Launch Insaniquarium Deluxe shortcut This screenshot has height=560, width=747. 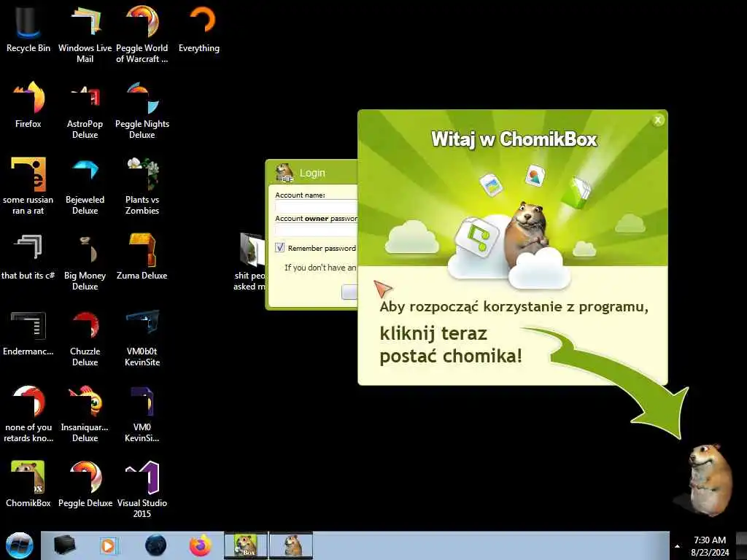tap(85, 413)
